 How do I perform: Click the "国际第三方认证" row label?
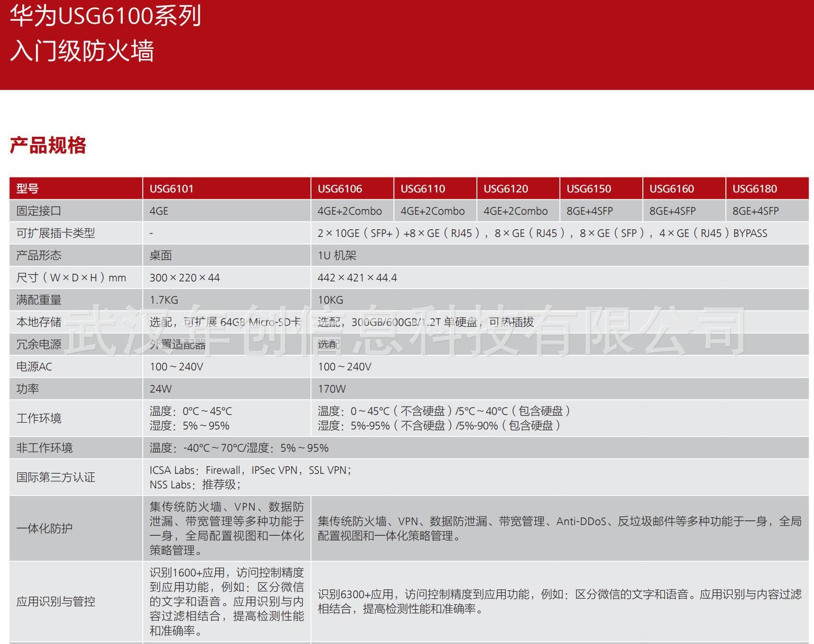click(x=56, y=477)
